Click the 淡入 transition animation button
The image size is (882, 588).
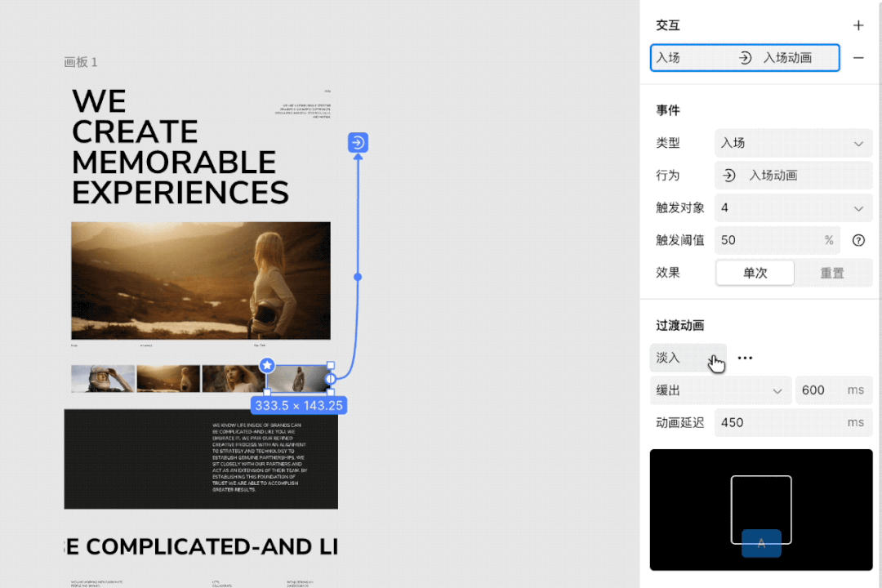[687, 358]
